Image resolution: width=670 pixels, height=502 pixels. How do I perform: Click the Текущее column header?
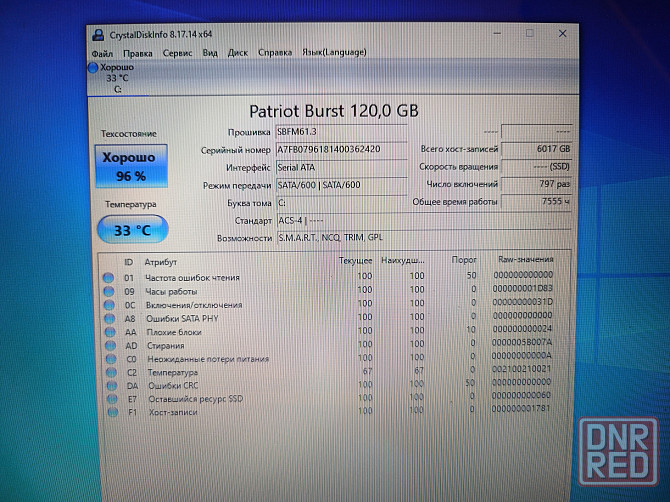click(356, 261)
